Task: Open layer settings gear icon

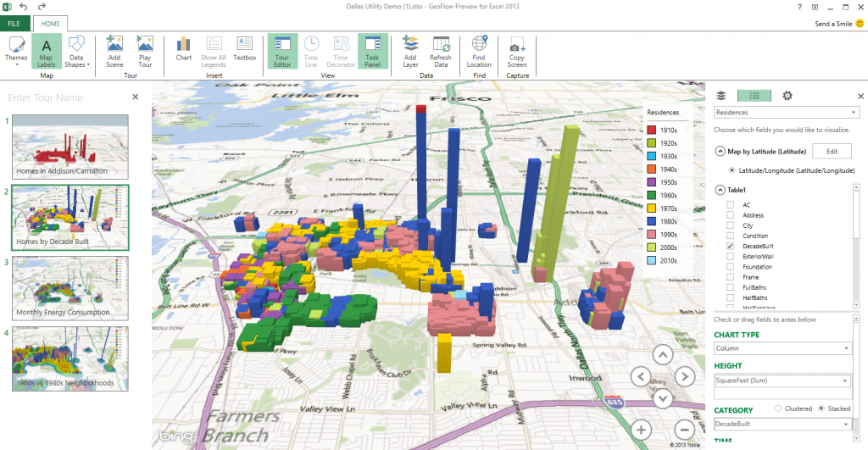Action: [787, 96]
